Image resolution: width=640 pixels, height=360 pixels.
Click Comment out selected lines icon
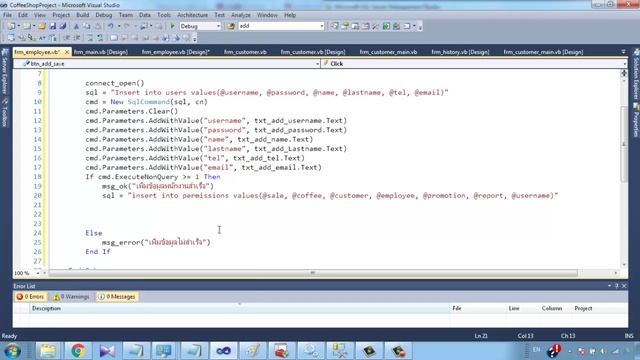90,38
